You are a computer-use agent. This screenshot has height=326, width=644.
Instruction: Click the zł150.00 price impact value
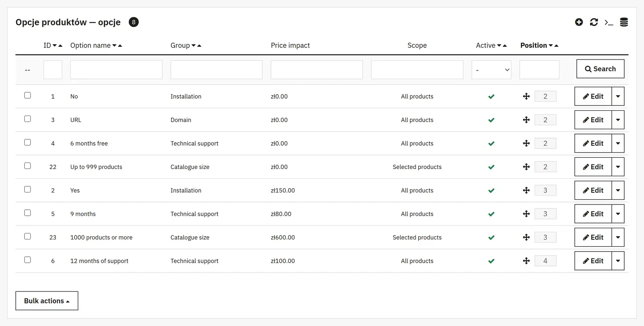(x=283, y=190)
